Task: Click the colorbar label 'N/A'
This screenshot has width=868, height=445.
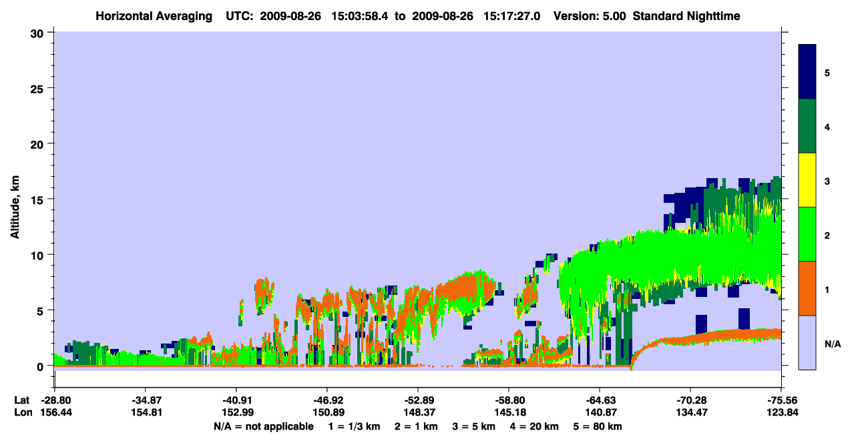Action: click(x=833, y=343)
